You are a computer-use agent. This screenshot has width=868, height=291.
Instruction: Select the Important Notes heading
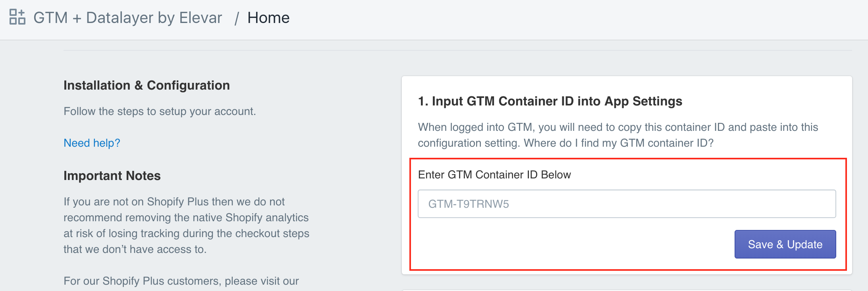[112, 176]
